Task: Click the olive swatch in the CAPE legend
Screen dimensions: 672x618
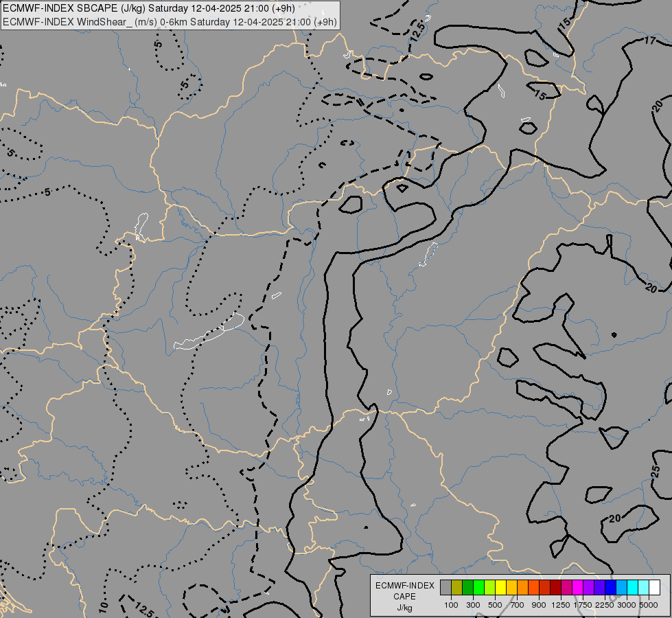Action: pyautogui.click(x=457, y=588)
